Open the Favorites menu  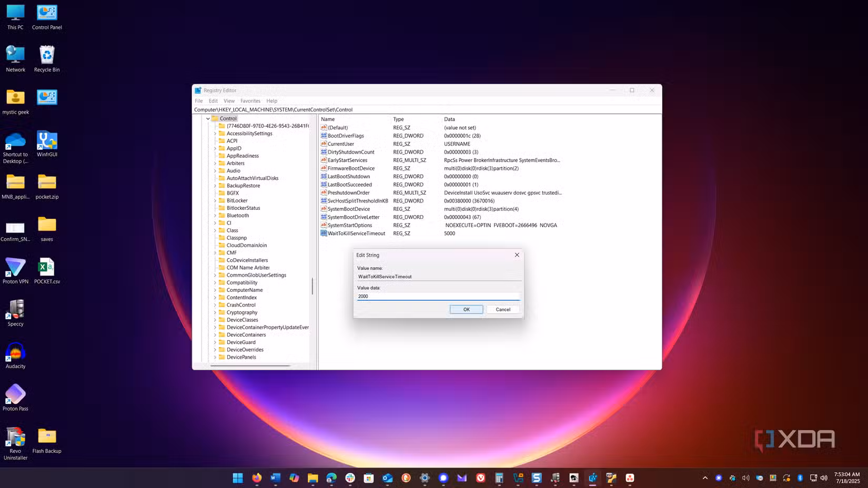(x=250, y=100)
